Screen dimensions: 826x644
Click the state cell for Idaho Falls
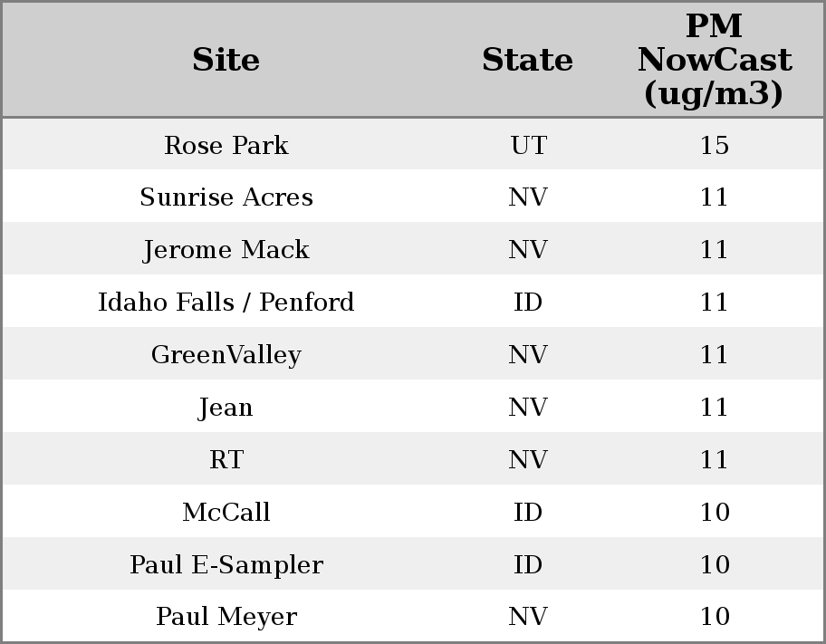[528, 302]
